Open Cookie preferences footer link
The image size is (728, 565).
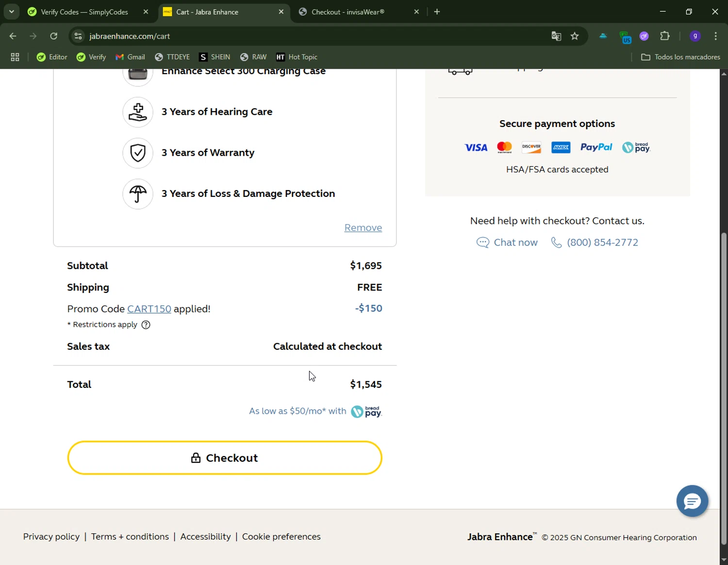pos(281,536)
